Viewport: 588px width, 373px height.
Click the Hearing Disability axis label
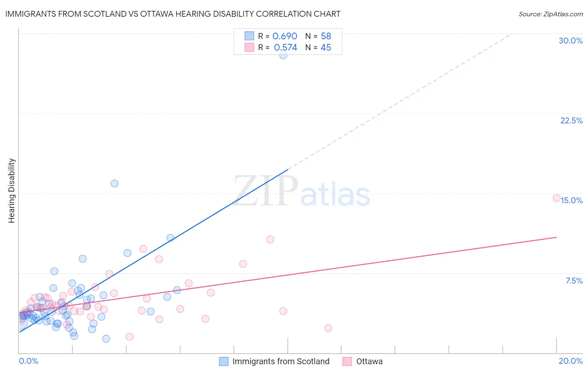(11, 191)
